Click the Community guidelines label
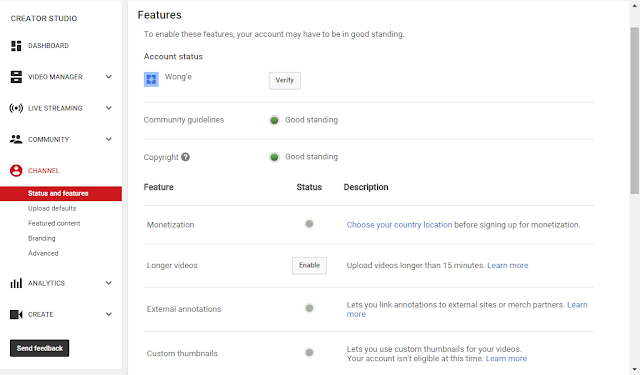640x375 pixels. [x=184, y=120]
